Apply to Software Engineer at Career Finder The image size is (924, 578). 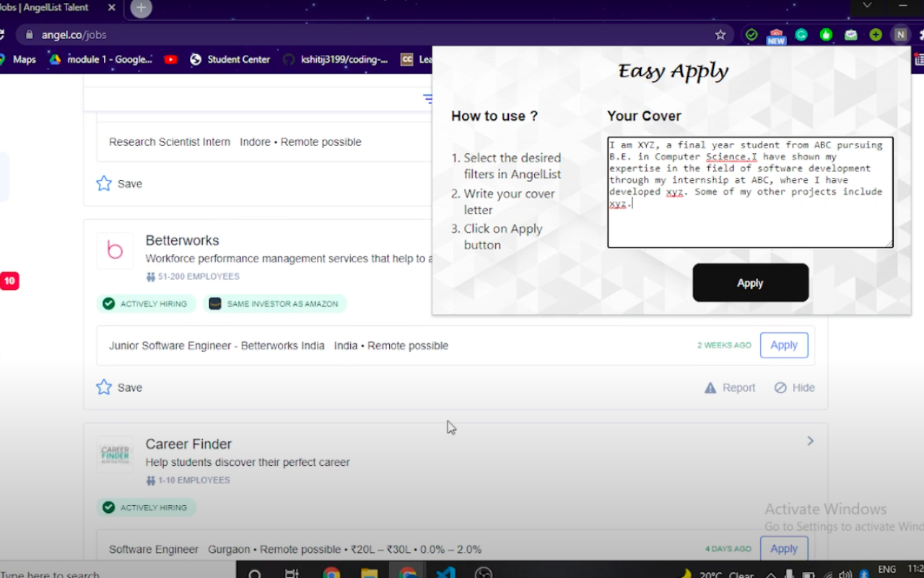point(784,548)
